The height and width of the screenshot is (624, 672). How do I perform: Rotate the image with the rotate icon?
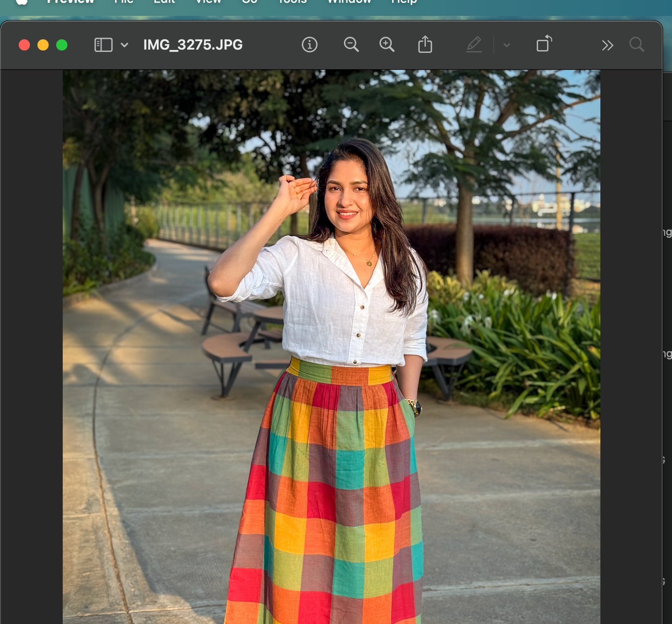pyautogui.click(x=543, y=44)
